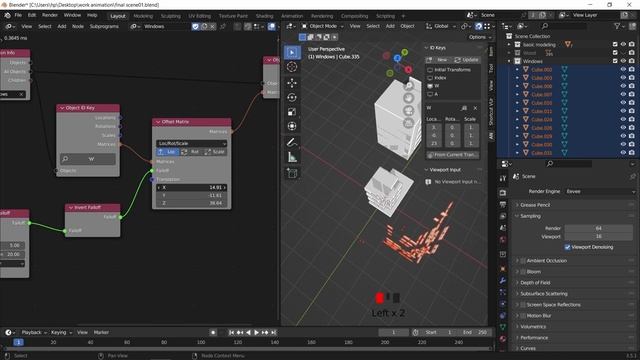Screen dimensions: 640x360
Task: Select the Transform tool in viewport toolbar
Action: (x=292, y=126)
